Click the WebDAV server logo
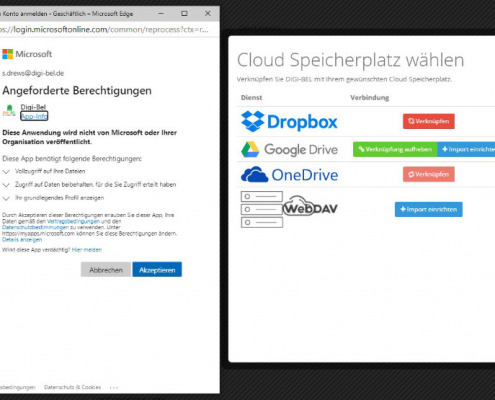 click(x=289, y=209)
